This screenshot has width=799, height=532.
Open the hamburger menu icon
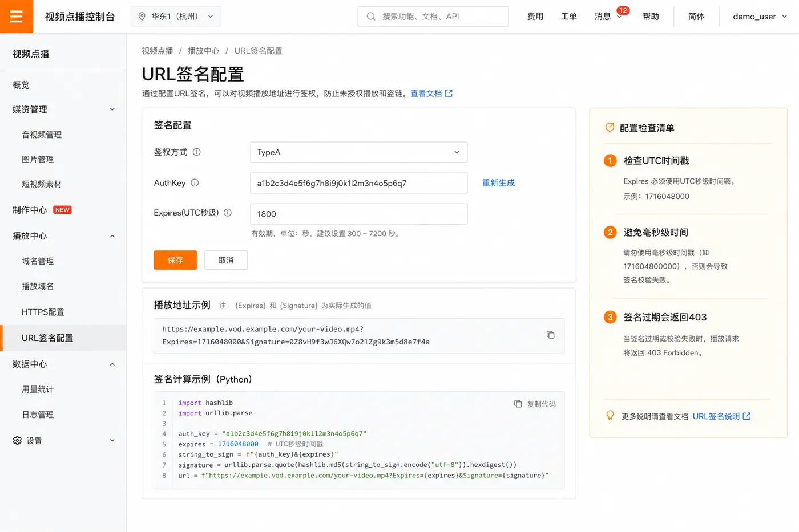[x=17, y=17]
